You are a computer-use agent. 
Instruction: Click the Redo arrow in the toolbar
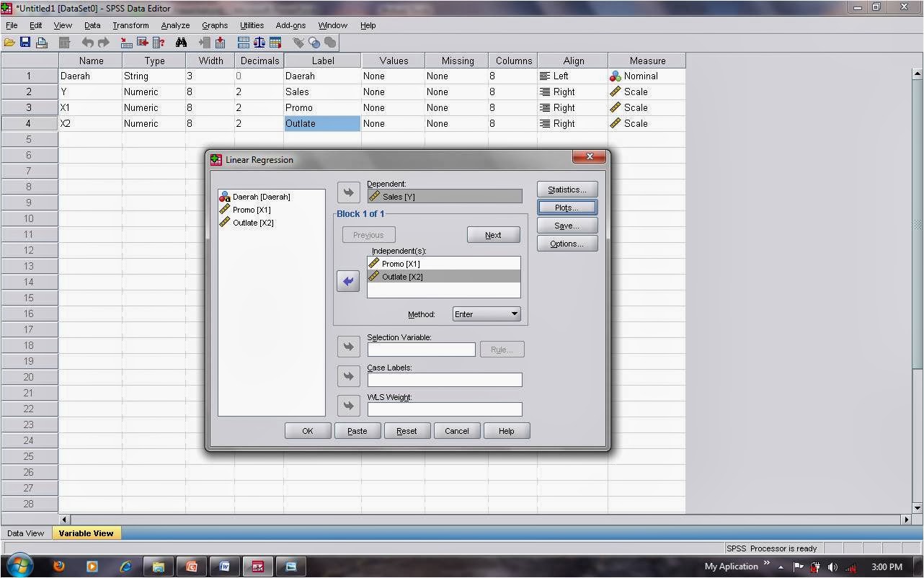coord(103,43)
